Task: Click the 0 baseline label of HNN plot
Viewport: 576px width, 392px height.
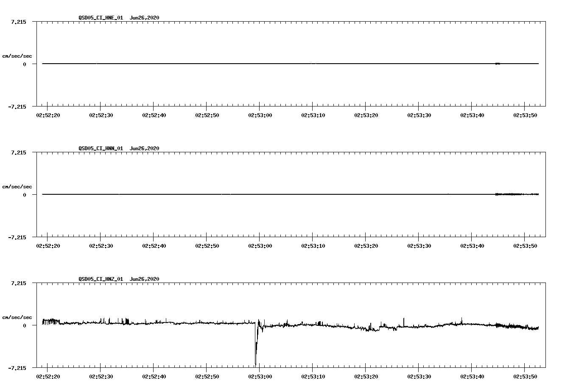Action: (25, 195)
